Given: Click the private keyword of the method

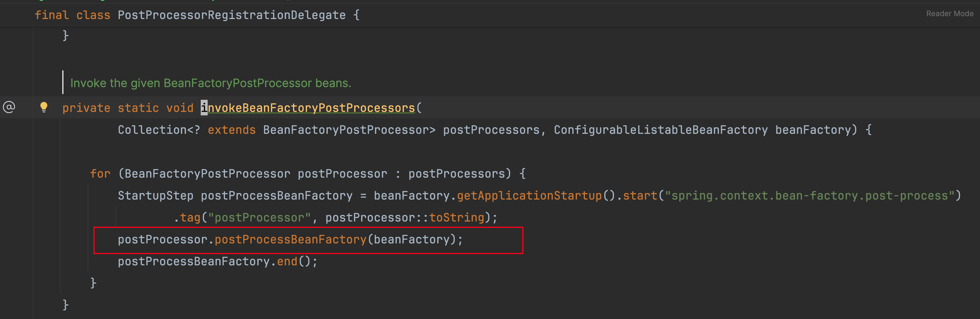Looking at the screenshot, I should 86,108.
